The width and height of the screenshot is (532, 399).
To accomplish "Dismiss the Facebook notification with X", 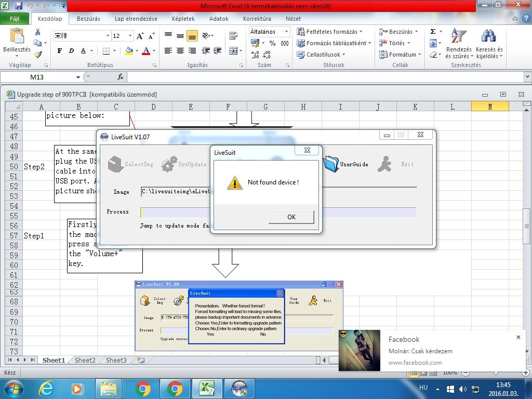I will point(518,337).
